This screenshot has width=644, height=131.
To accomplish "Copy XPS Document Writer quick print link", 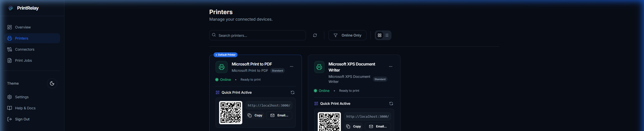I will (x=354, y=126).
